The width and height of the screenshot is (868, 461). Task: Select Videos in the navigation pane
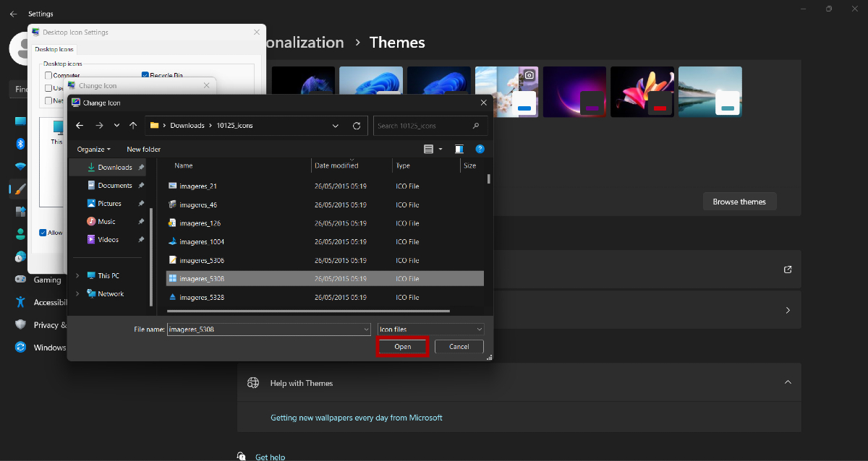tap(108, 240)
